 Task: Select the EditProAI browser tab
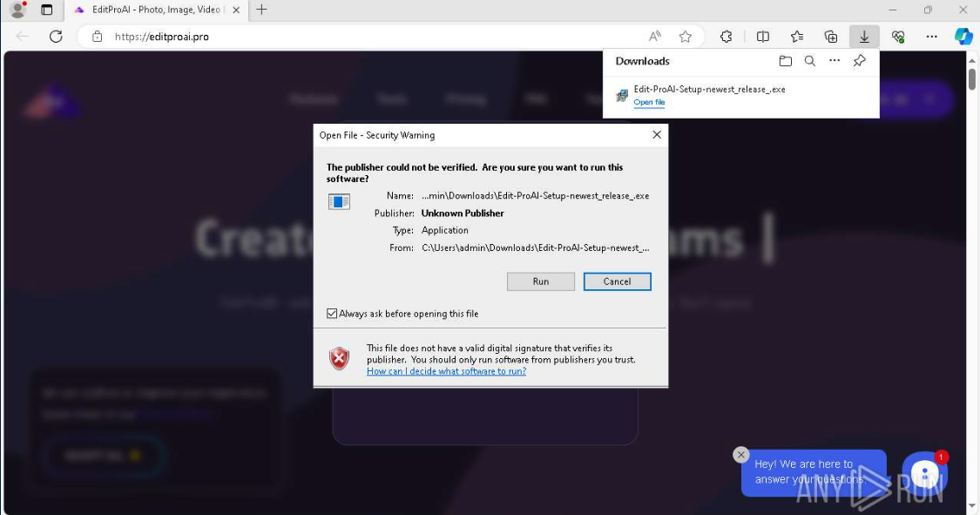pyautogui.click(x=156, y=10)
